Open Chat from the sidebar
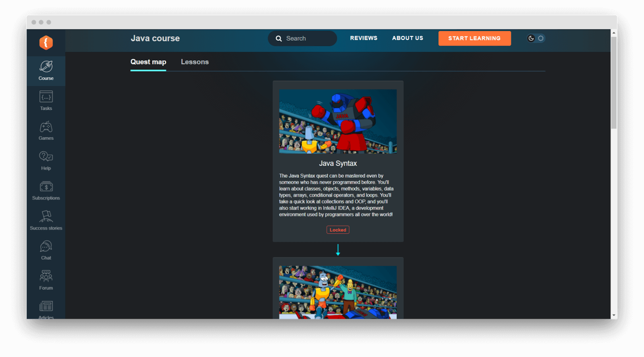 coord(46,250)
